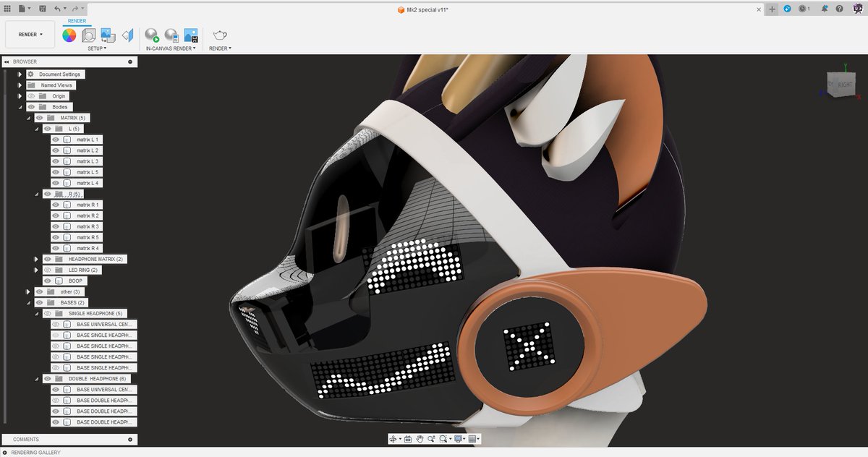Open the Extensions icon in title bar
Viewport: 868px width, 457px height.
[x=787, y=9]
